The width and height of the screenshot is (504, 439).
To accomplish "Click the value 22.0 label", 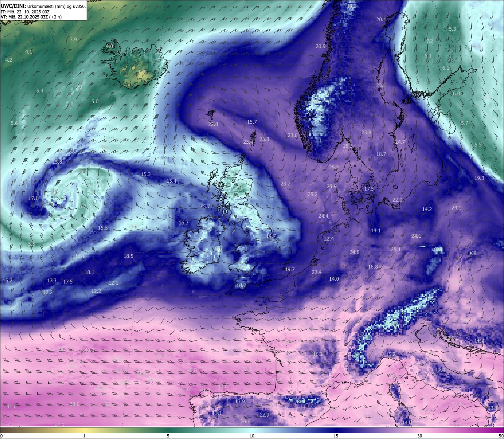I will [397, 200].
